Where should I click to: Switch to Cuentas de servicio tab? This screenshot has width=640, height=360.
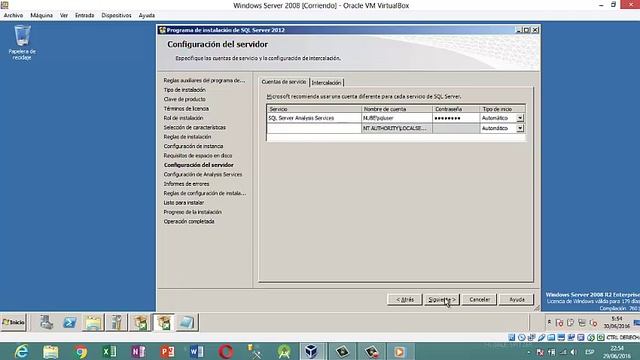coord(284,82)
